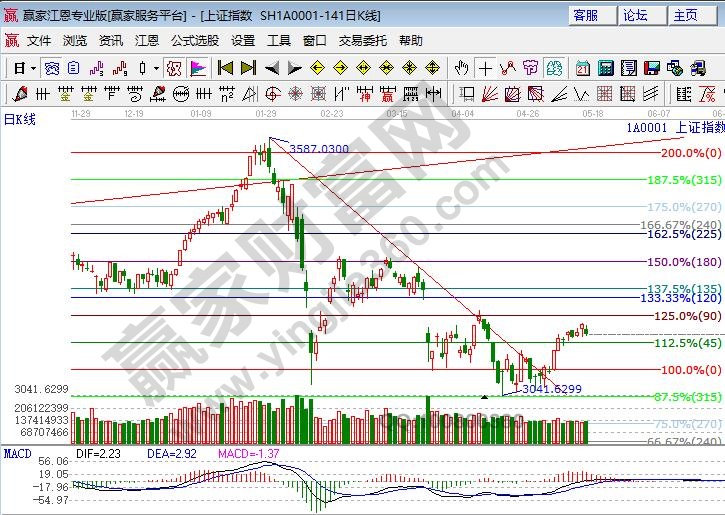Click the 3587.0300 peak price label
The height and width of the screenshot is (515, 725).
[319, 149]
